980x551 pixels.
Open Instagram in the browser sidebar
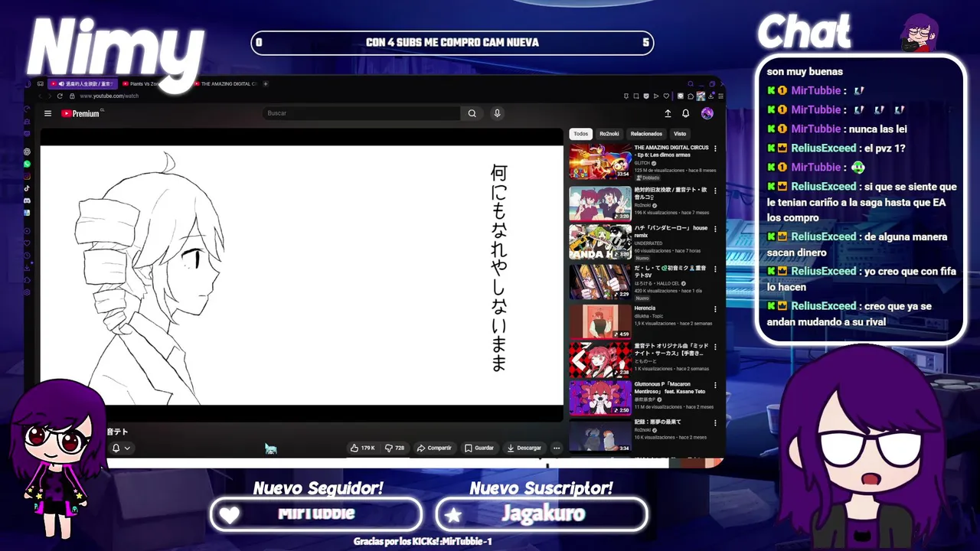(27, 176)
